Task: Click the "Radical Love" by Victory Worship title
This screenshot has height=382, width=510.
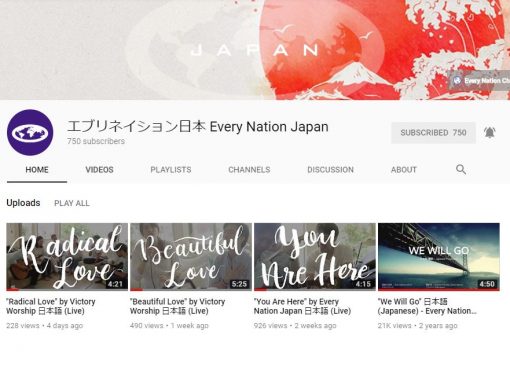Action: coord(51,306)
